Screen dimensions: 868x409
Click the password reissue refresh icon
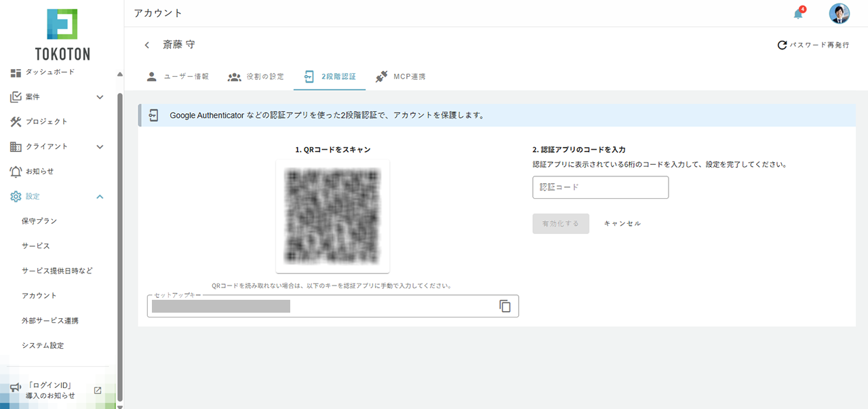pyautogui.click(x=782, y=45)
